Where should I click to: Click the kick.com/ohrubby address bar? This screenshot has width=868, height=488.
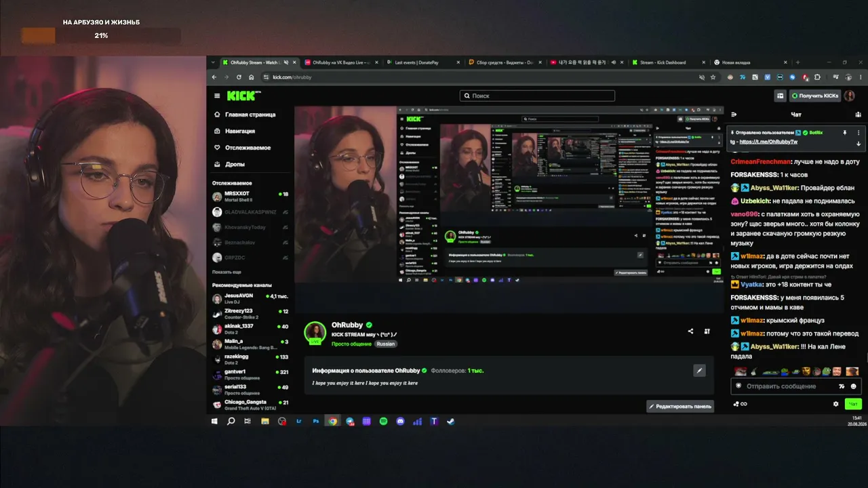(x=292, y=77)
